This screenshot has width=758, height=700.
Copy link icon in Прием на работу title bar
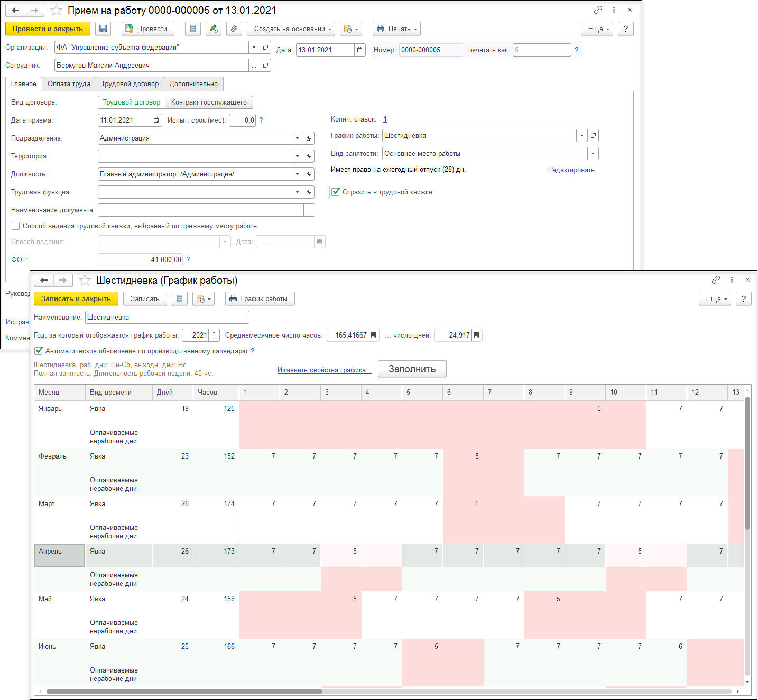(x=598, y=10)
